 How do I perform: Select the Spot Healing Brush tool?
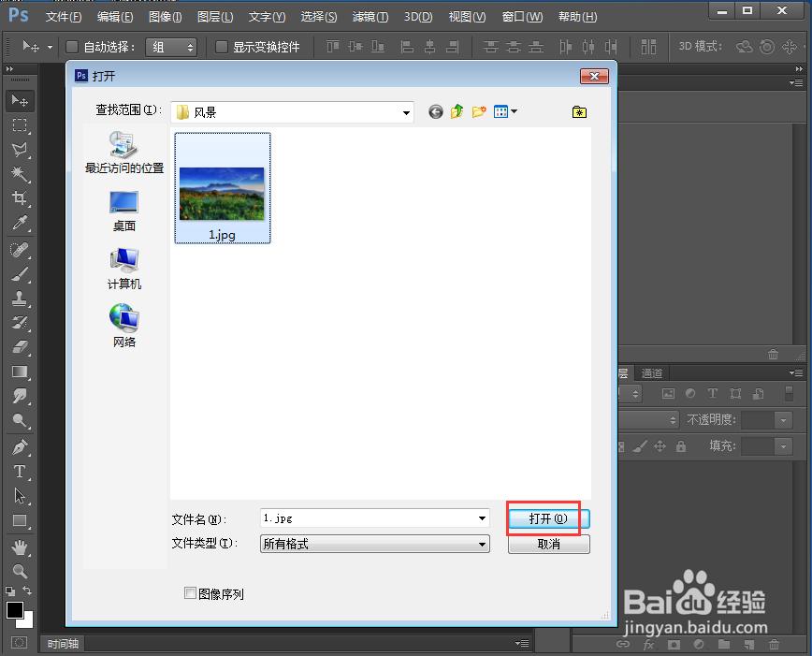coord(20,250)
